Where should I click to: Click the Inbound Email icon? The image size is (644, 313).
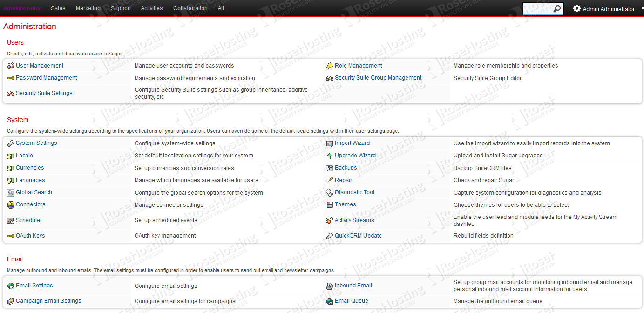click(x=330, y=286)
